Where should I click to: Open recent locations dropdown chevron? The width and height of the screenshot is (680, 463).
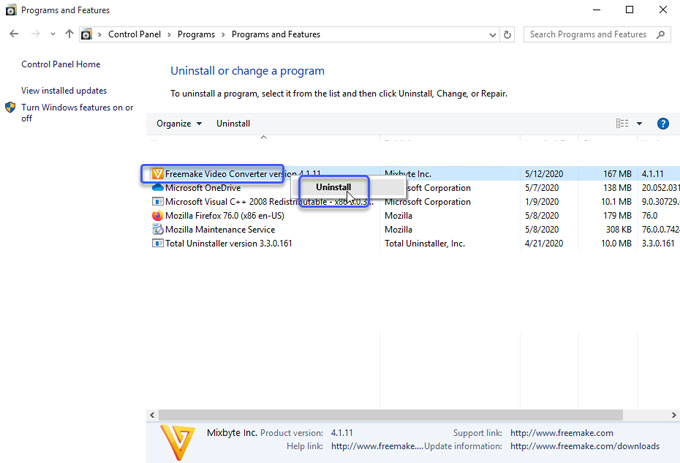click(x=53, y=34)
